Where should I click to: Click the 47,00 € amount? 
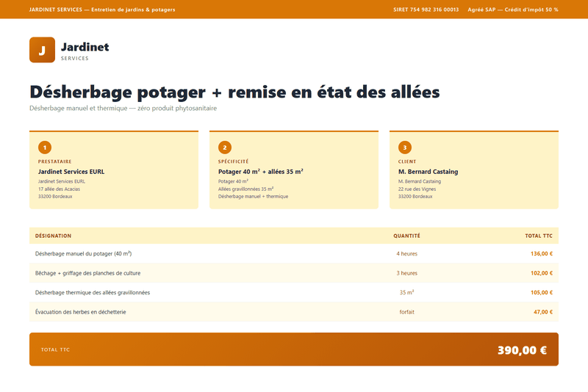[x=543, y=312]
